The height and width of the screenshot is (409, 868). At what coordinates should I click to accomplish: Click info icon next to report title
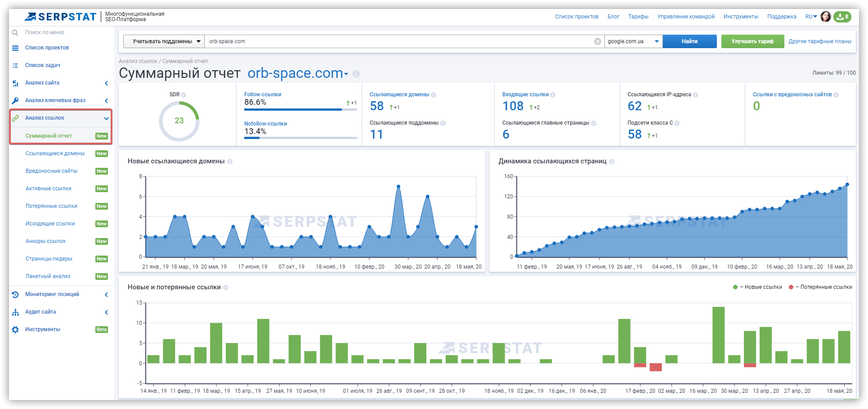coord(356,74)
